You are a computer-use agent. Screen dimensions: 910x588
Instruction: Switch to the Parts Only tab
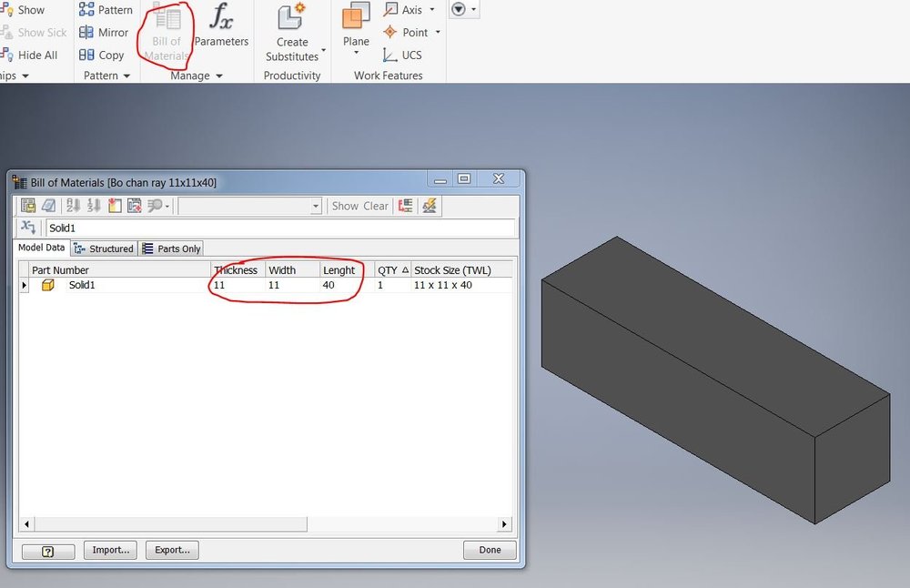coord(172,248)
